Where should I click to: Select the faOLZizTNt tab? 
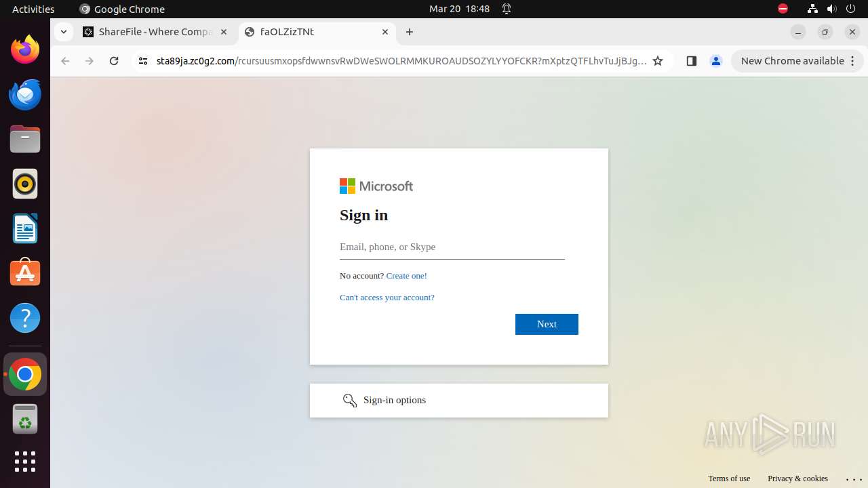[317, 32]
